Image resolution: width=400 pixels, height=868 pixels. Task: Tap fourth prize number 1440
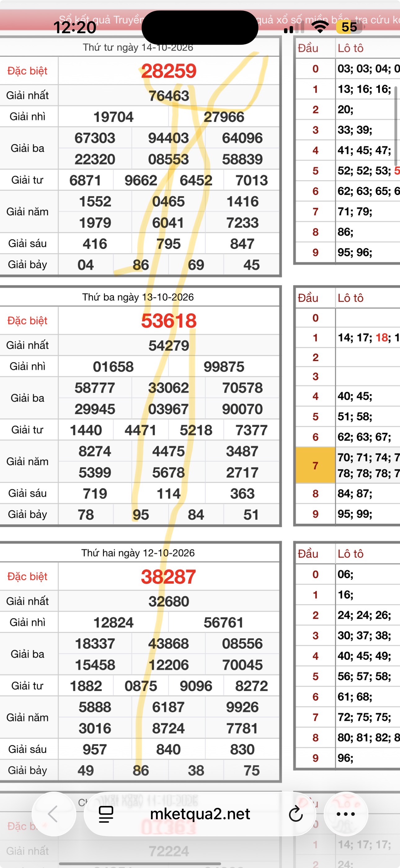pyautogui.click(x=86, y=430)
